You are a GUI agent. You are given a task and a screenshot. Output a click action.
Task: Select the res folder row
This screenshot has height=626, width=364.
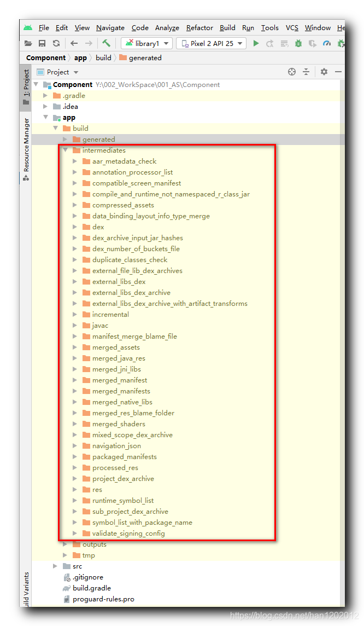point(97,489)
